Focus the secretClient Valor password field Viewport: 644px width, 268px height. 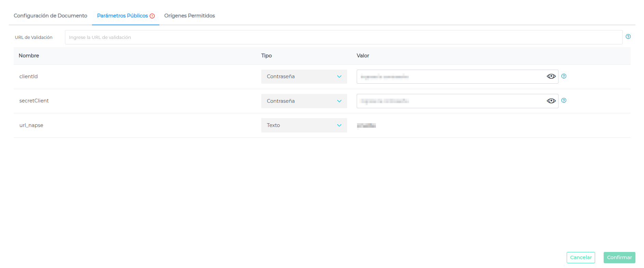[x=450, y=101]
